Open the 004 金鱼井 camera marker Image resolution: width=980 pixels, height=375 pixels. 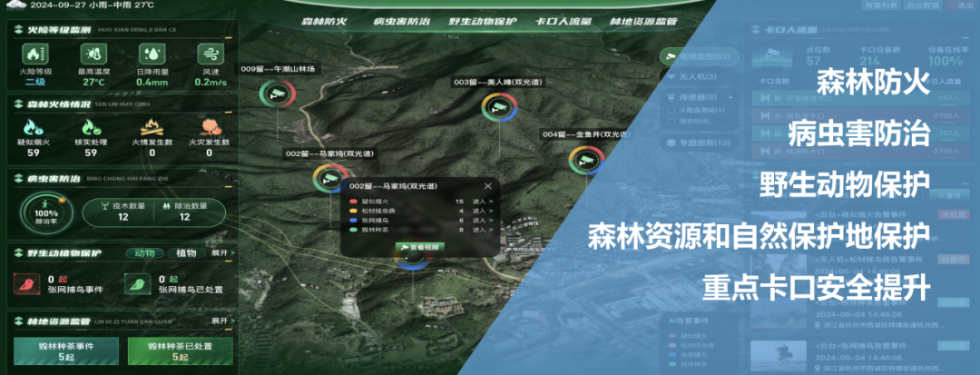[586, 160]
